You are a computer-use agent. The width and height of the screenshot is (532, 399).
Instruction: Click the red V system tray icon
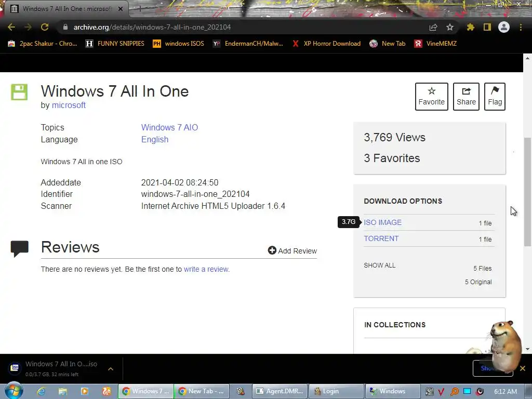coord(441,392)
